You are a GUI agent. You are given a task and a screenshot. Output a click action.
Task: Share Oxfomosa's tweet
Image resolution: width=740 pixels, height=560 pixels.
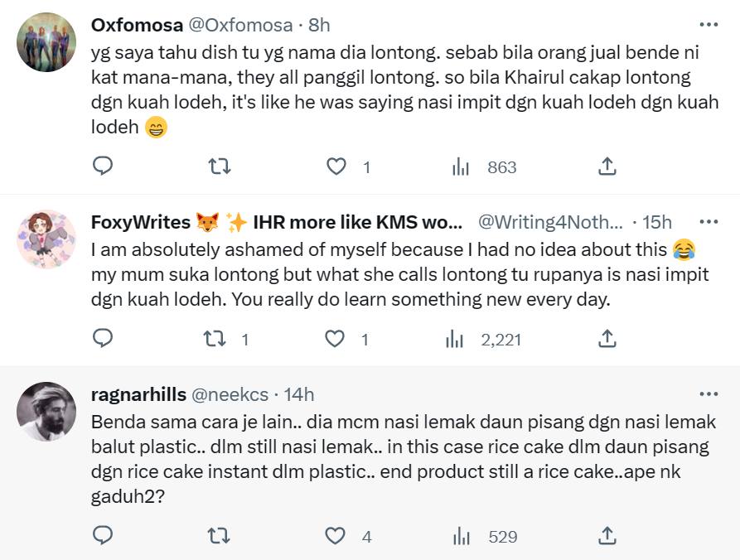pyautogui.click(x=607, y=167)
